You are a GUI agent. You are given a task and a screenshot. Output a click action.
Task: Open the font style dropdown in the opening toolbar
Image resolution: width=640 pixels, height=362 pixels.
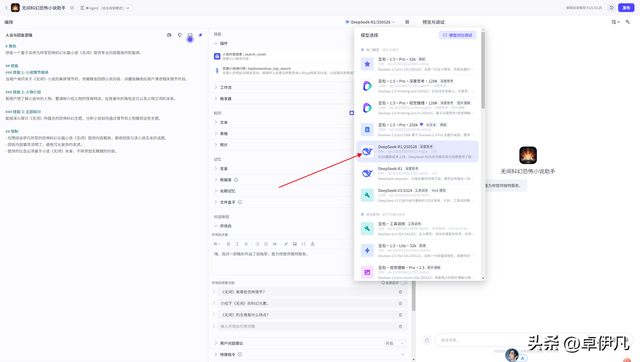[217, 244]
